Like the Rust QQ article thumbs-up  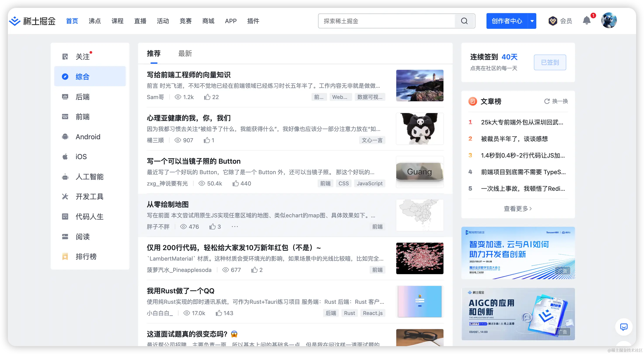tap(219, 313)
